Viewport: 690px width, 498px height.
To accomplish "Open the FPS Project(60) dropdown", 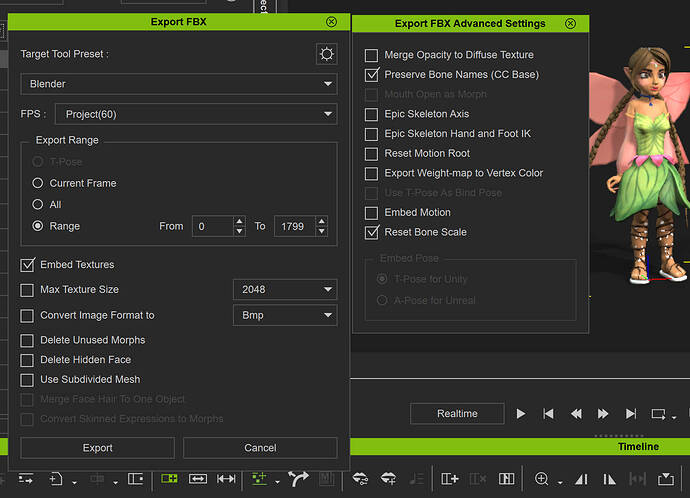I will (x=196, y=114).
